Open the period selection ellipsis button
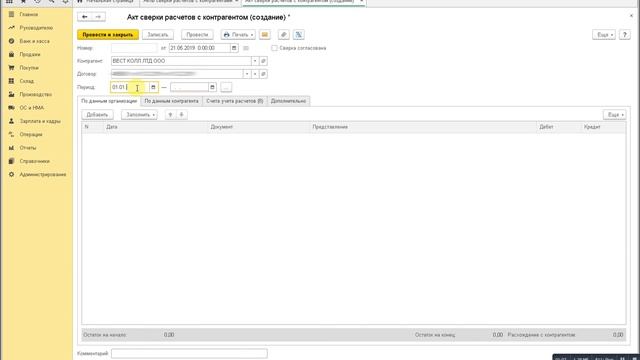Image resolution: width=640 pixels, height=360 pixels. [x=226, y=87]
